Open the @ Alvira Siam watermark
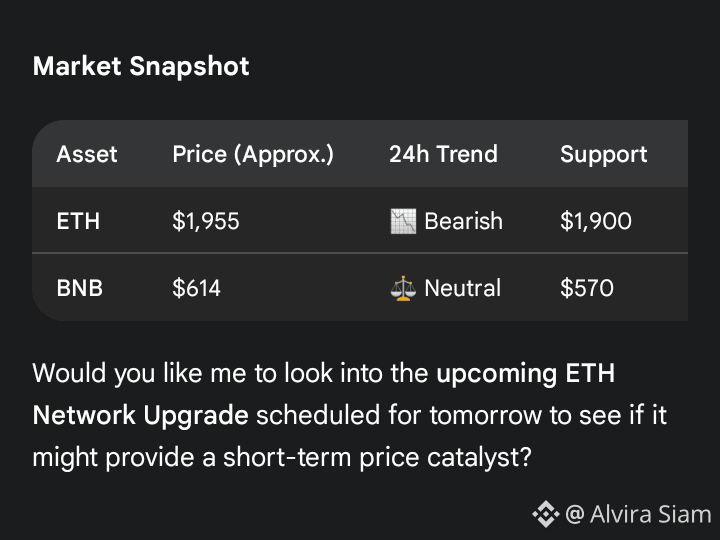720x540 pixels. 638,514
